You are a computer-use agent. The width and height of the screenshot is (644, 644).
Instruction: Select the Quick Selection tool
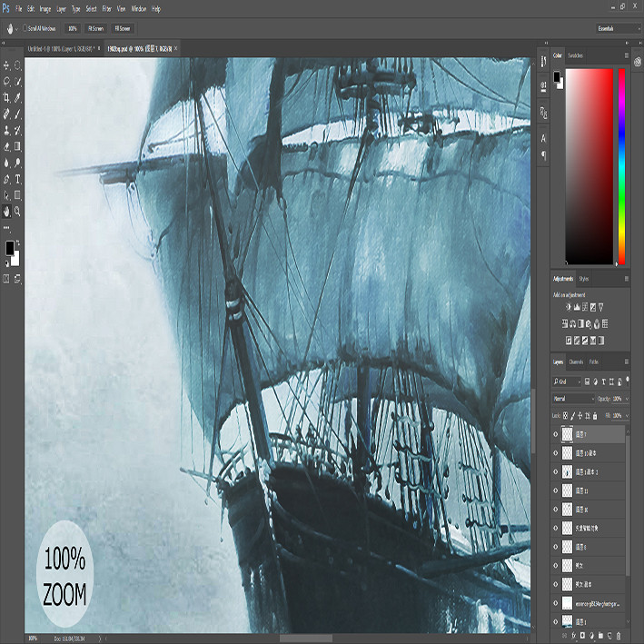point(17,82)
